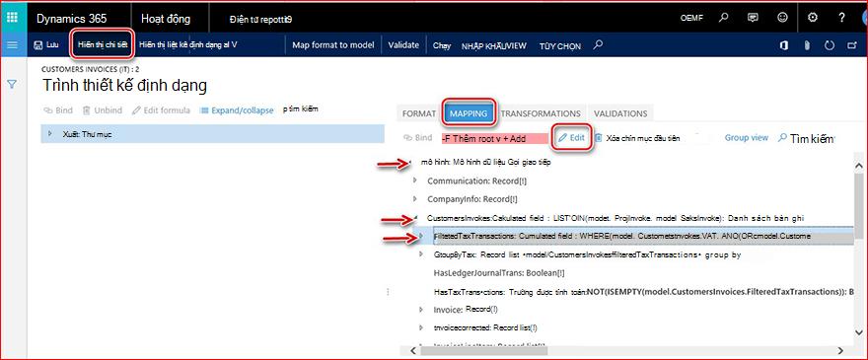Open the VALIDATIONS tab

click(620, 113)
